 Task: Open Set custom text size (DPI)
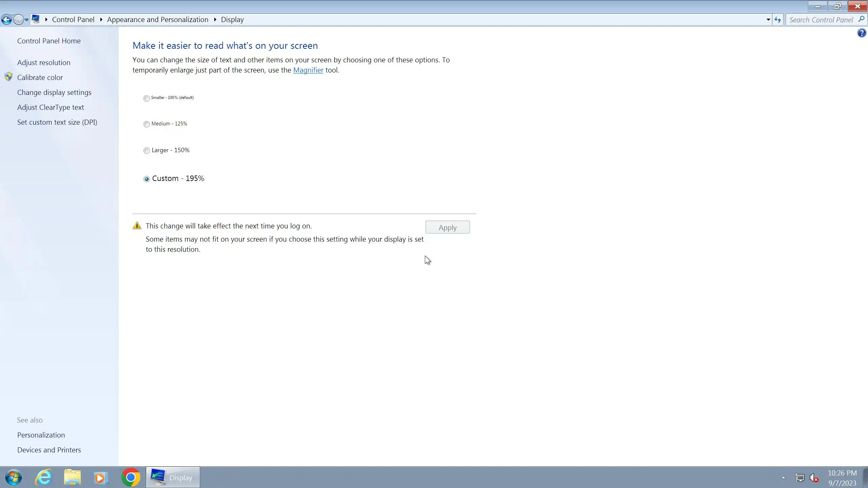coord(57,122)
